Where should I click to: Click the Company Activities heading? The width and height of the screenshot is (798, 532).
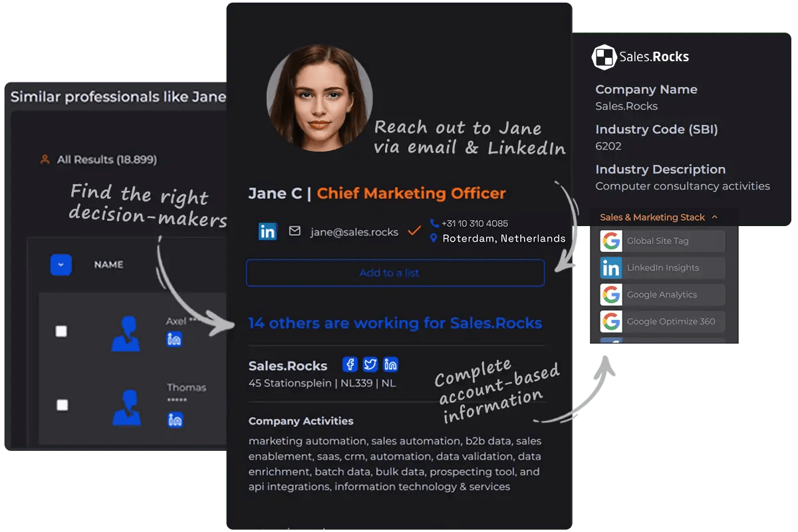301,421
